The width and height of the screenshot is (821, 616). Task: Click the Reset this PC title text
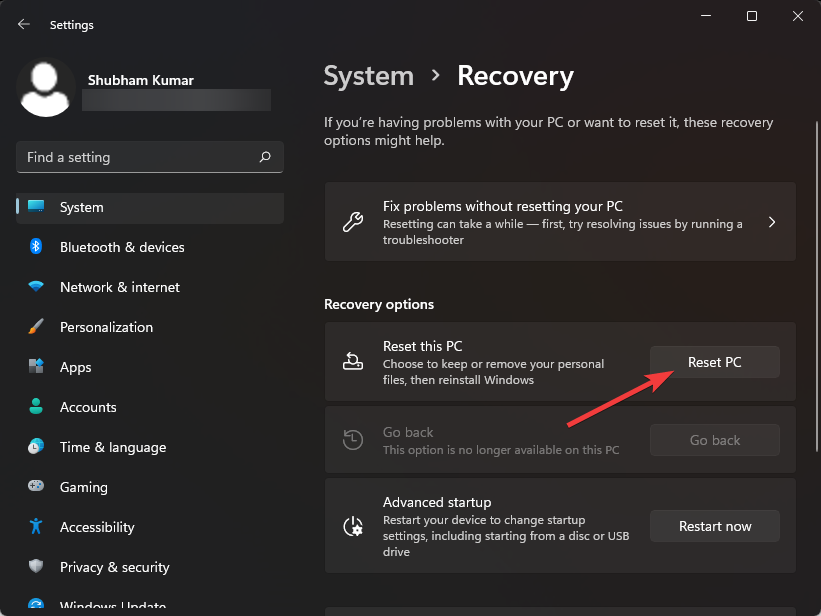click(423, 346)
